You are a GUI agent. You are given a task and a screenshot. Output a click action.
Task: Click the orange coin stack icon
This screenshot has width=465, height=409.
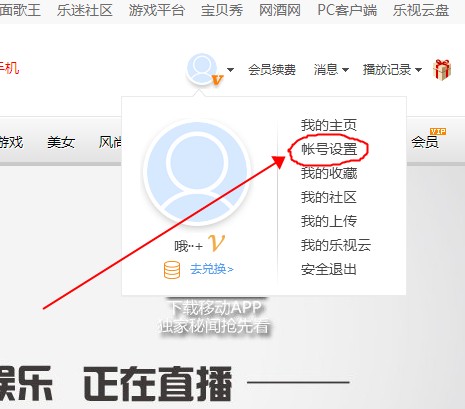[172, 270]
